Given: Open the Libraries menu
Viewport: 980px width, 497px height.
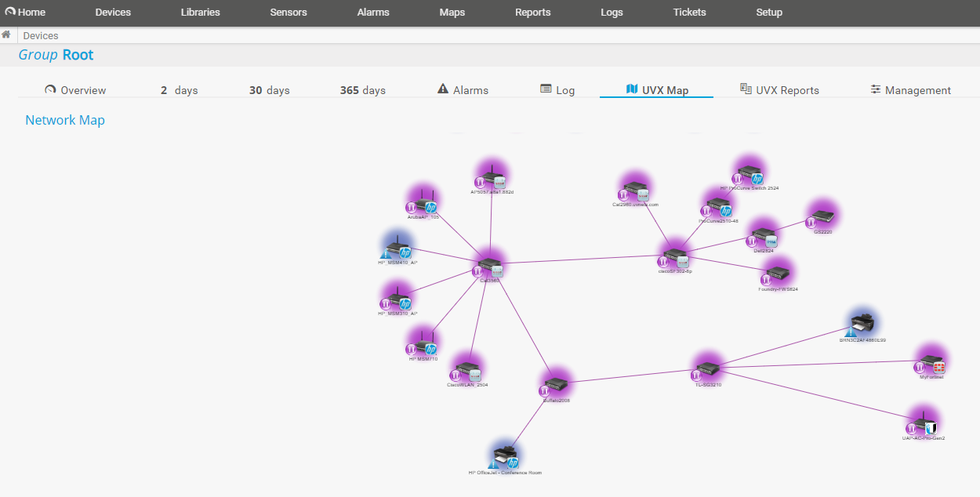Looking at the screenshot, I should pyautogui.click(x=200, y=13).
